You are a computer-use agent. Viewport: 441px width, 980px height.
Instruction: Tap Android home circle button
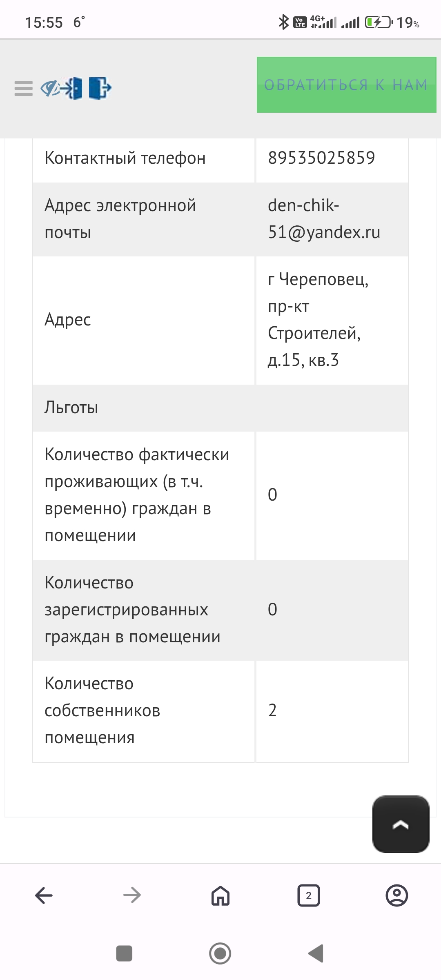click(220, 953)
